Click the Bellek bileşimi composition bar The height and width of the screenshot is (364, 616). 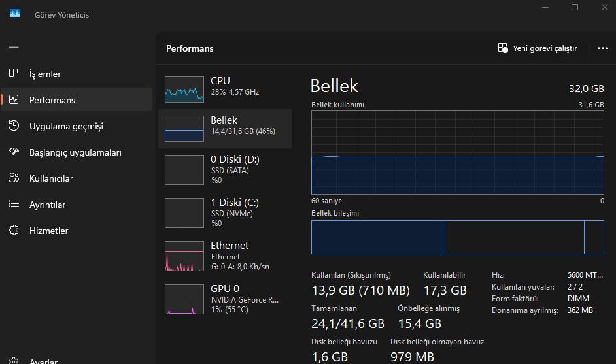457,237
